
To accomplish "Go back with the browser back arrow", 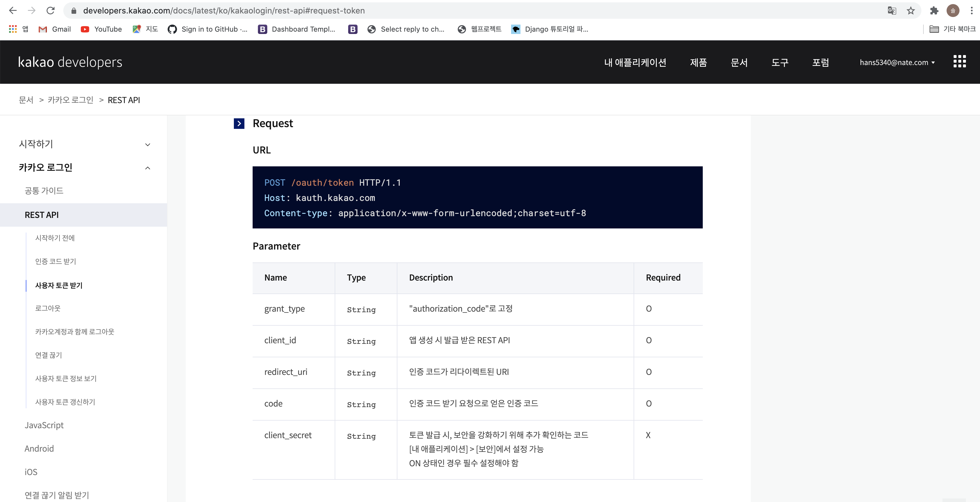I will tap(13, 11).
